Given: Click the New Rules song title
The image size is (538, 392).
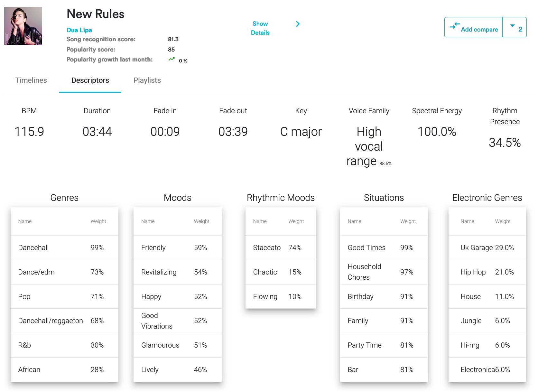Looking at the screenshot, I should [x=95, y=14].
